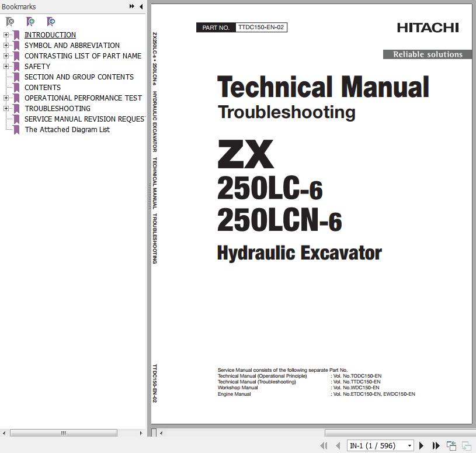Click the HITACHI logo on the page
This screenshot has height=453, width=476.
tap(428, 27)
